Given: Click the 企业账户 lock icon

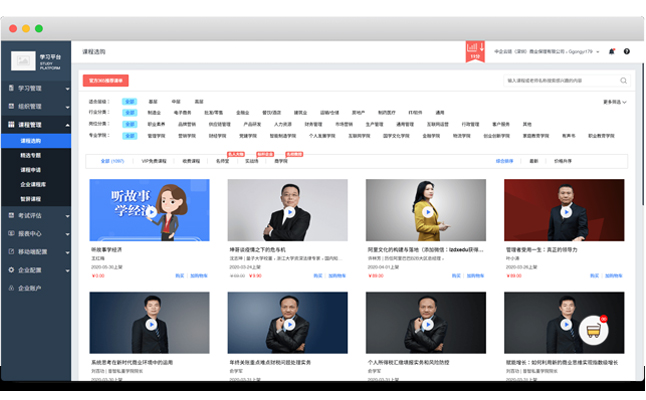Looking at the screenshot, I should tap(11, 288).
